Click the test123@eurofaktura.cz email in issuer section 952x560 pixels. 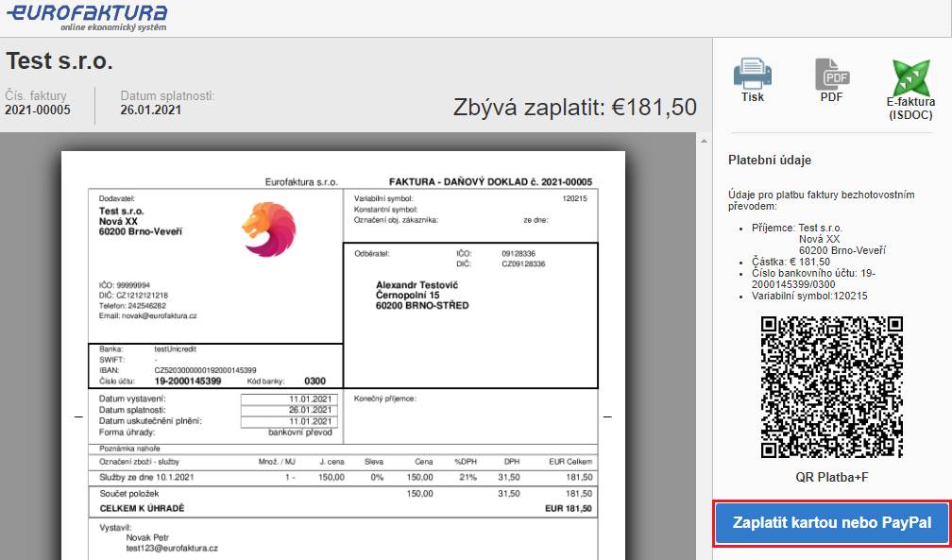tap(172, 548)
